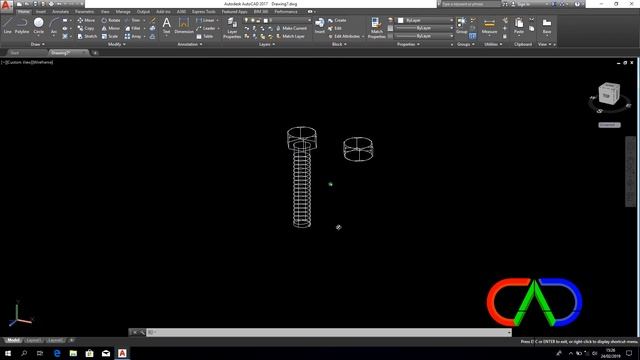640x360 pixels.
Task: Click the Rotate tool
Action: [111, 20]
